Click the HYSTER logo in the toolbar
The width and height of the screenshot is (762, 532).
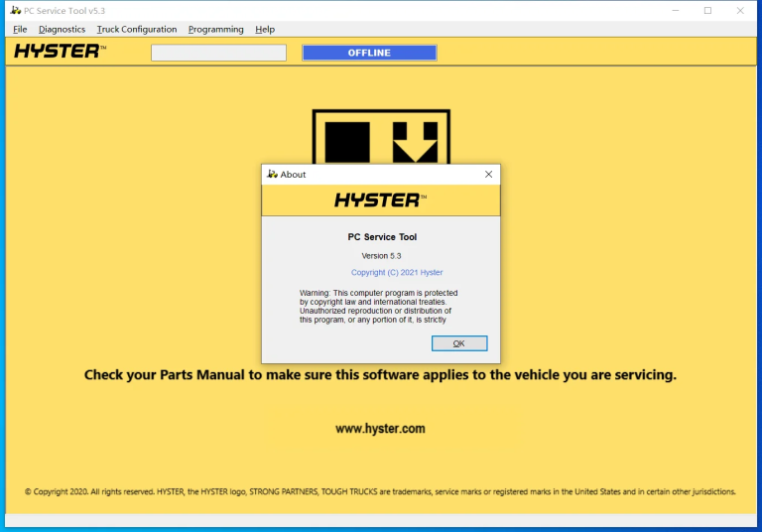[x=60, y=52]
